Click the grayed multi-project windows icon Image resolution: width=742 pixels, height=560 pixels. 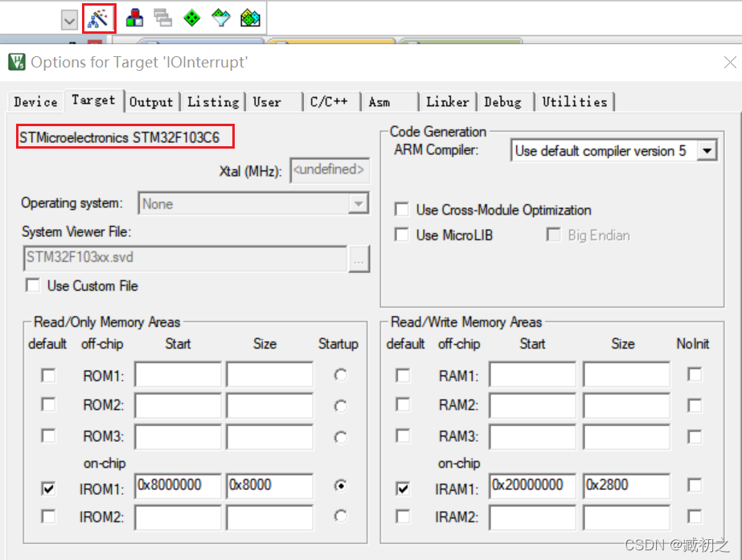163,18
